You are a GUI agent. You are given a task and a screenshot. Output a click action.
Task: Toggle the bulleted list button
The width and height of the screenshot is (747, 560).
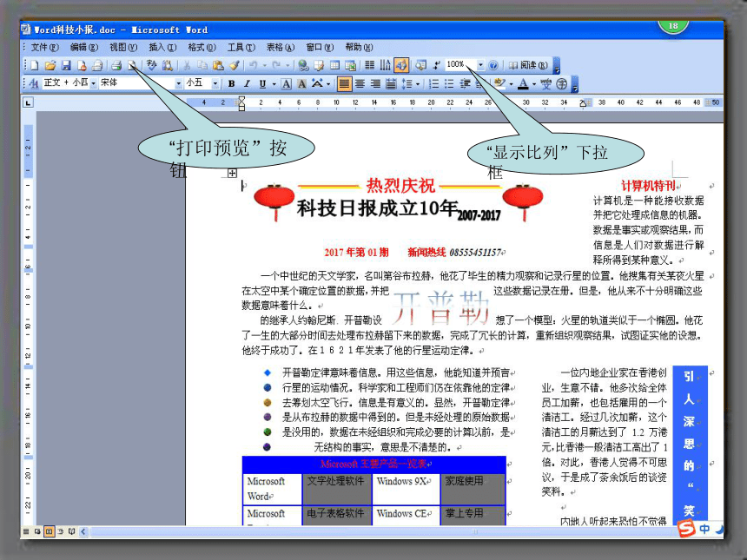click(x=449, y=84)
